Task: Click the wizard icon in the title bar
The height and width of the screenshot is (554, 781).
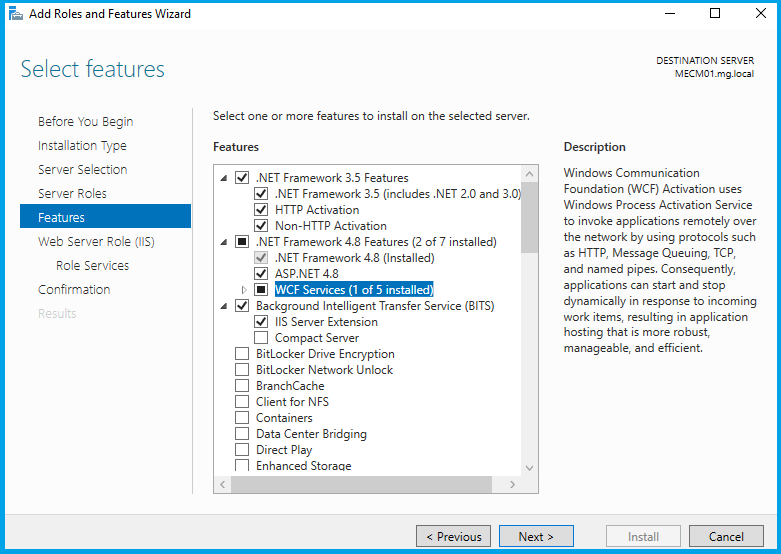Action: tap(16, 14)
